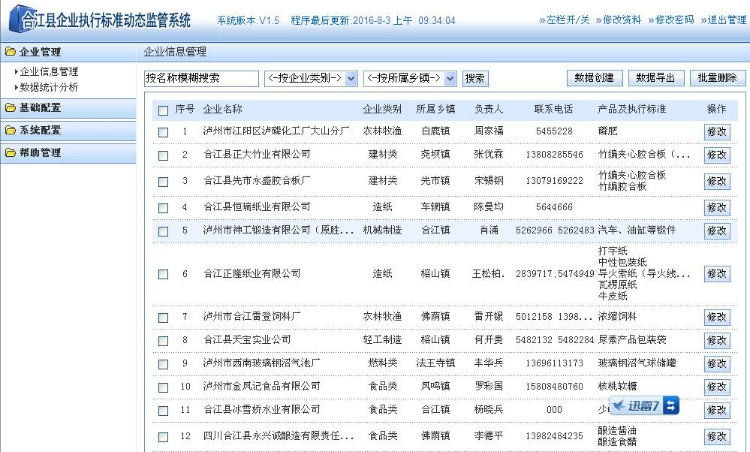750x452 pixels.
Task: Click the 迅雷7 floating widget
Action: tap(644, 406)
